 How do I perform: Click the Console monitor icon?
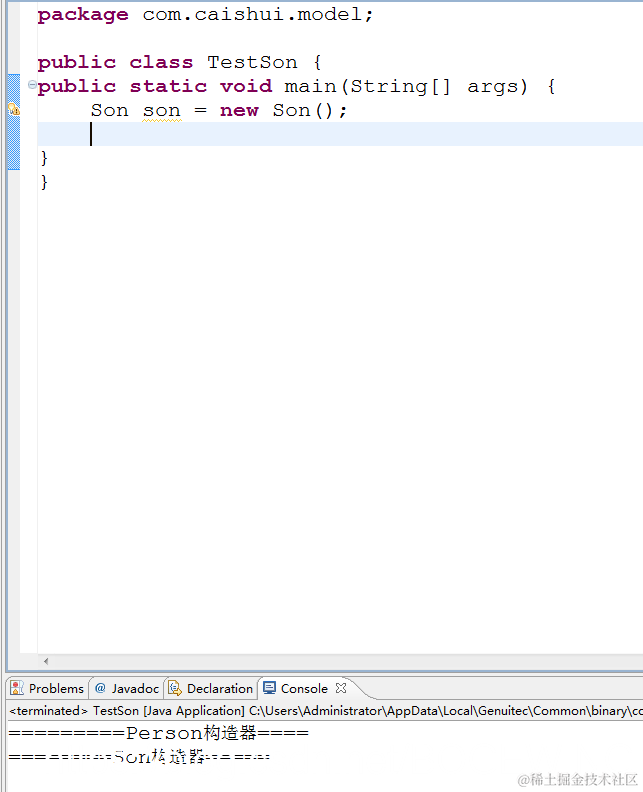pyautogui.click(x=270, y=688)
